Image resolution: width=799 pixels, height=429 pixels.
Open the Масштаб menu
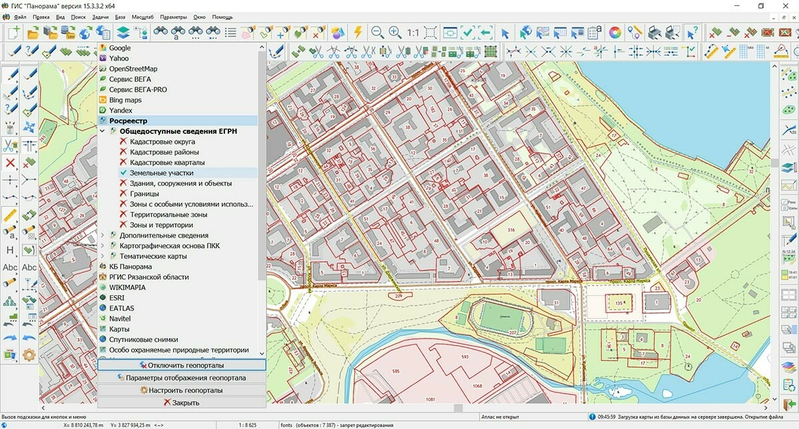point(143,17)
